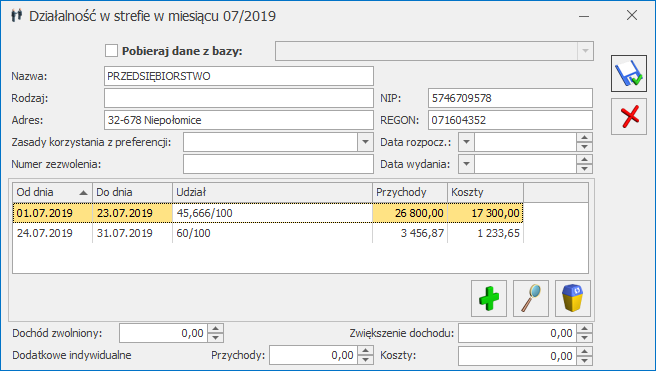
Task: Click the 1 233,65 costs cell
Action: [485, 233]
